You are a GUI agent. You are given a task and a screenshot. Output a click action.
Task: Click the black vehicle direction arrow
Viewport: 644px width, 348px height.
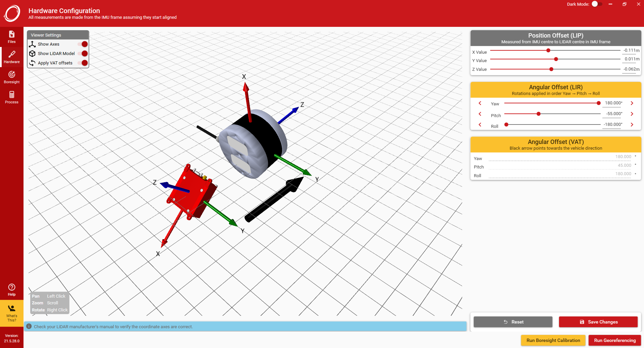click(274, 199)
